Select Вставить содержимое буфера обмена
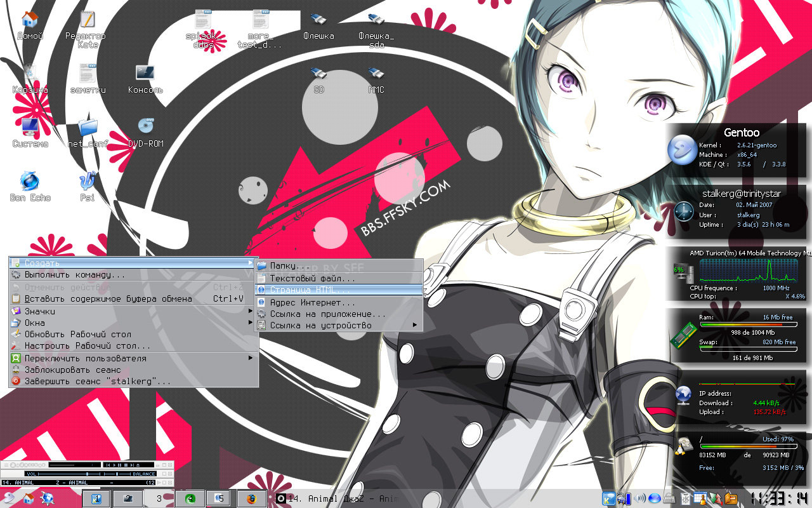812x508 pixels. click(x=133, y=298)
